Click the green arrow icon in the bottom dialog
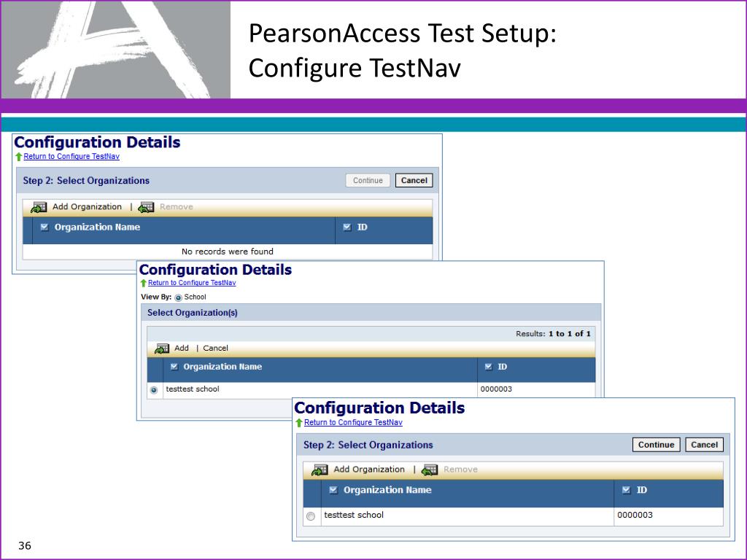Screen dimensions: 747x560 coord(298,423)
